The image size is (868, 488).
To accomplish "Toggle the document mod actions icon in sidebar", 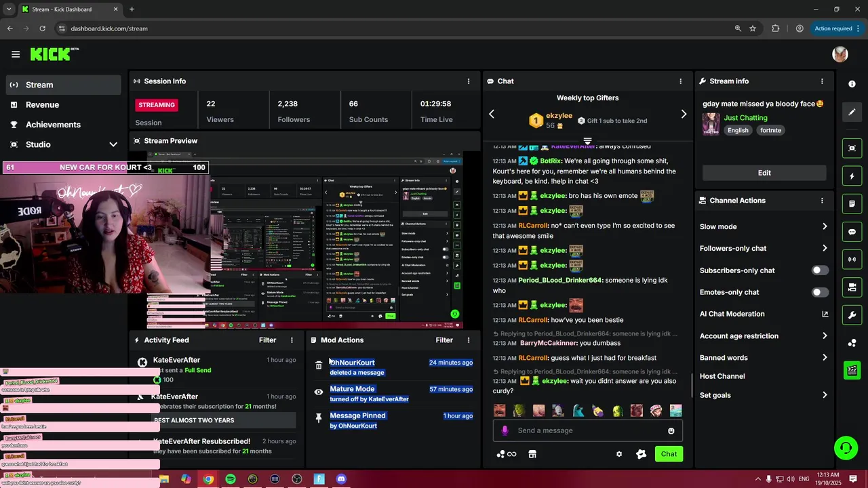I will 852,203.
